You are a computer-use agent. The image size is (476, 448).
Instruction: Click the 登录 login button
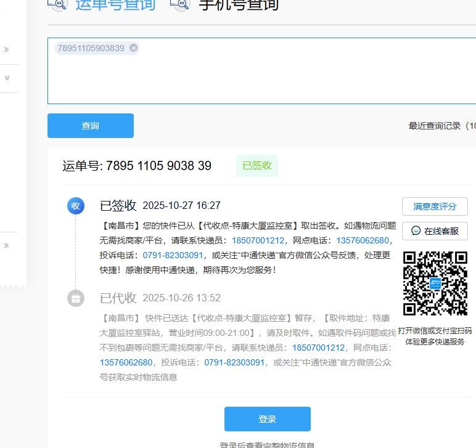(268, 419)
